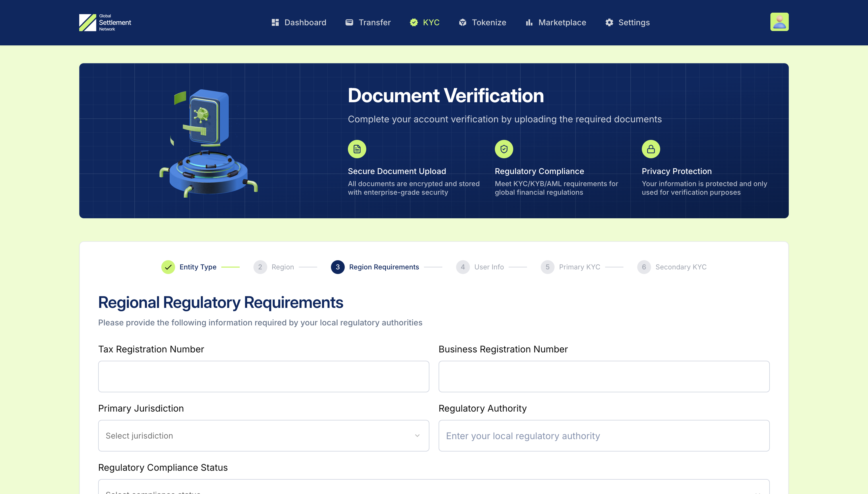This screenshot has width=868, height=494.
Task: Click the Global Settlement Network logo
Action: pos(105,22)
